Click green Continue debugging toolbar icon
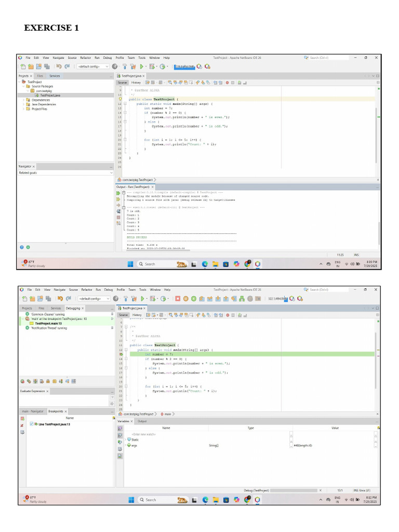Image resolution: width=399 pixels, height=532 pixels. pyautogui.click(x=193, y=299)
